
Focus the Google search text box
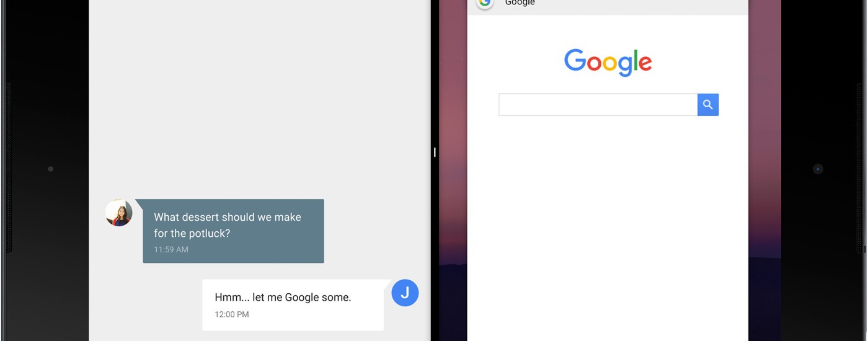coord(598,105)
